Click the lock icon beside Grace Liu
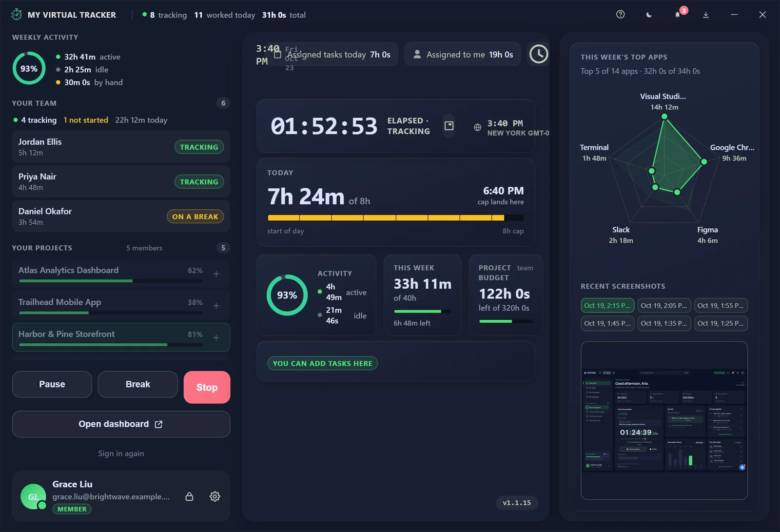This screenshot has width=780, height=532. pyautogui.click(x=189, y=496)
